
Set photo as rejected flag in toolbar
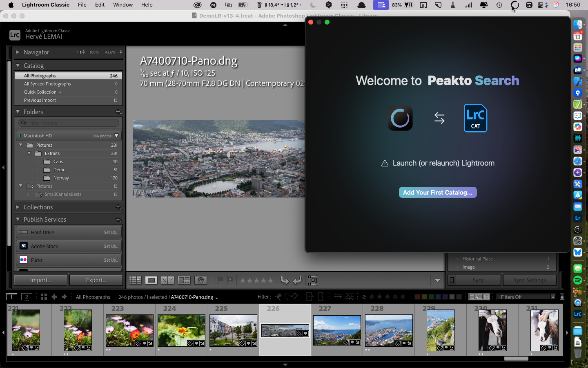(x=230, y=280)
